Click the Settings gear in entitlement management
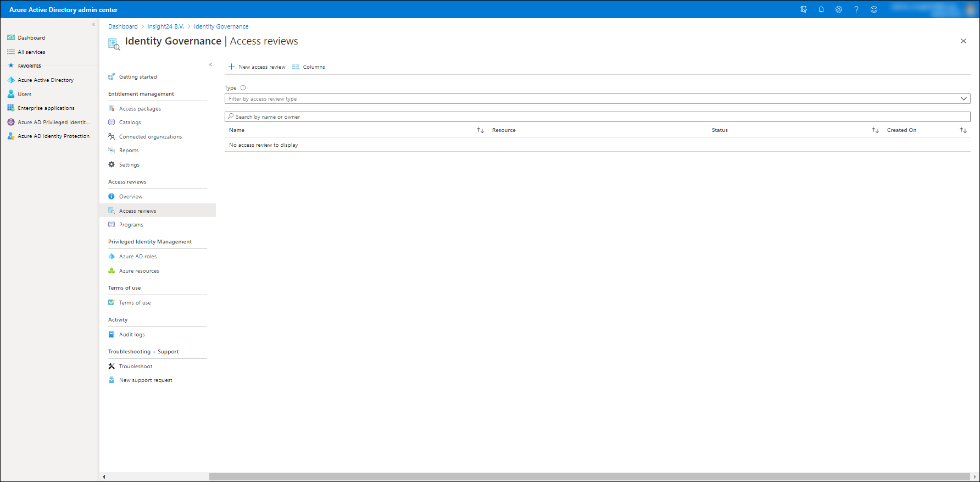 pyautogui.click(x=112, y=164)
